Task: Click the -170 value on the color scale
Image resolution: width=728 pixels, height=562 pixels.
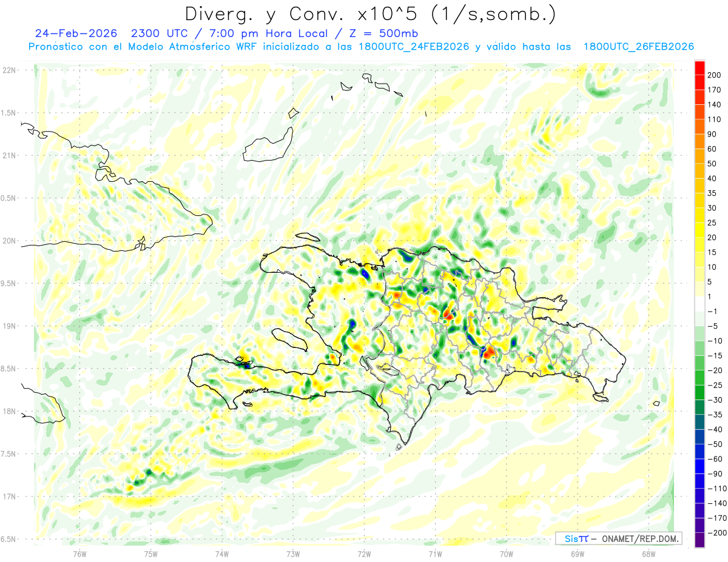Action: [x=718, y=518]
